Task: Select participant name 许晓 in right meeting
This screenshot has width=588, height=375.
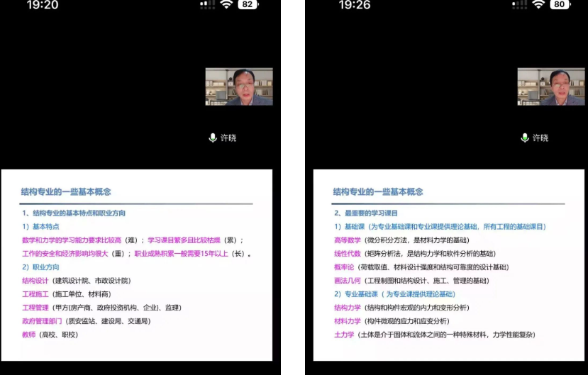Action: tap(540, 138)
